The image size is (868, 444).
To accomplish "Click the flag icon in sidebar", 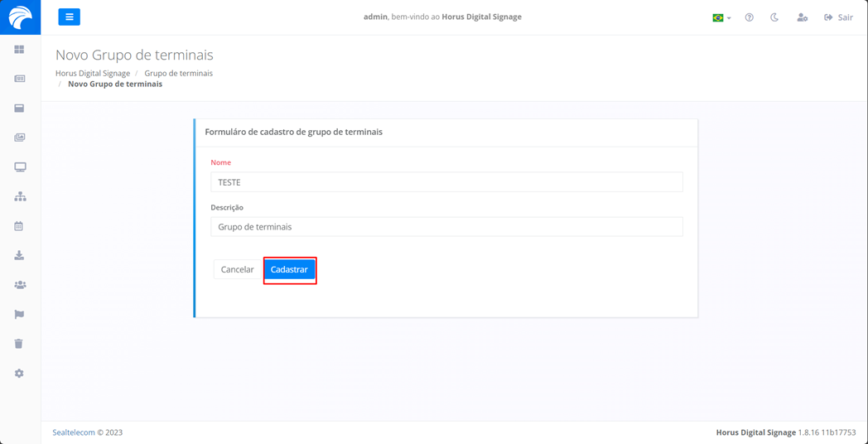I will coord(19,315).
